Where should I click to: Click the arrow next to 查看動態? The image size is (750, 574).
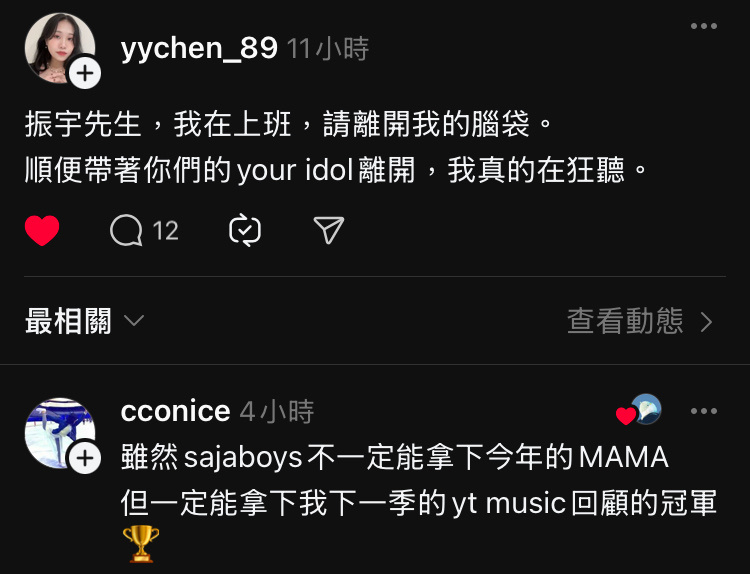(x=706, y=322)
